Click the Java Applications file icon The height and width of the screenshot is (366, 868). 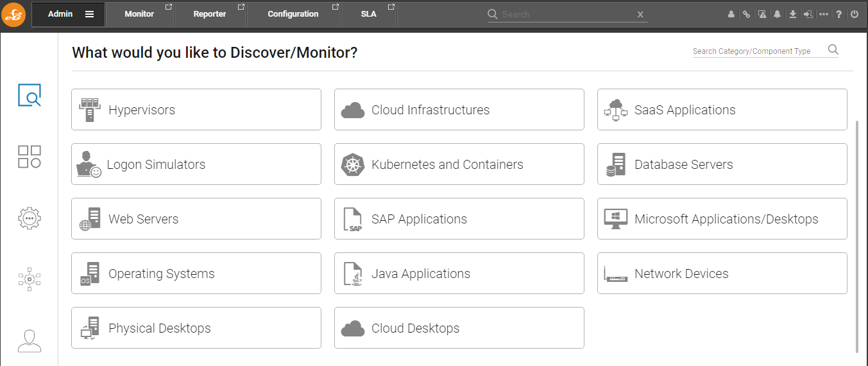coord(354,274)
